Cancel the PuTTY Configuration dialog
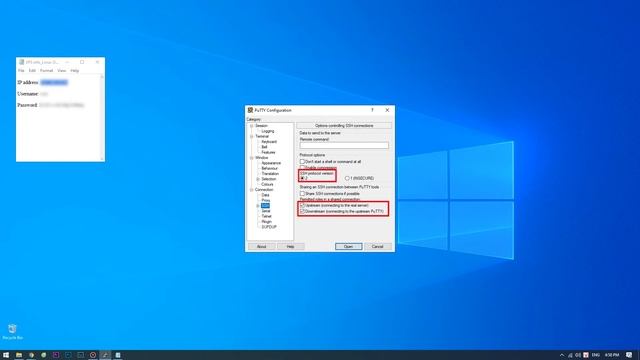The height and width of the screenshot is (360, 640). [x=378, y=247]
